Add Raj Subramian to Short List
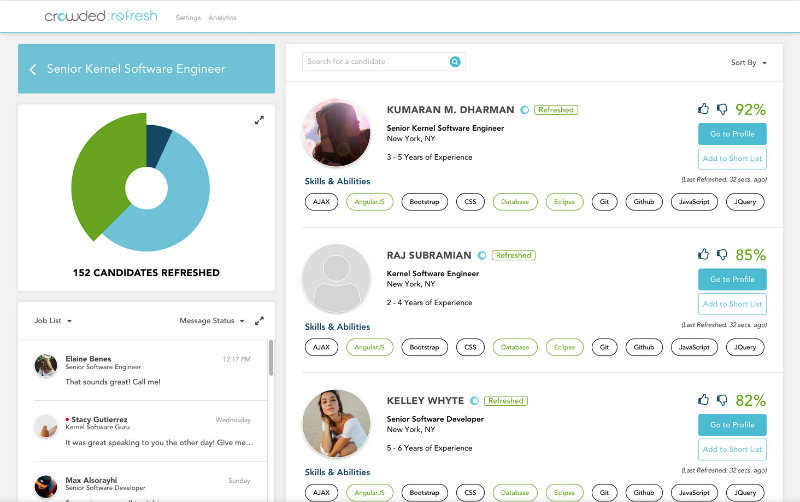Viewport: 800px width, 502px height. tap(732, 304)
